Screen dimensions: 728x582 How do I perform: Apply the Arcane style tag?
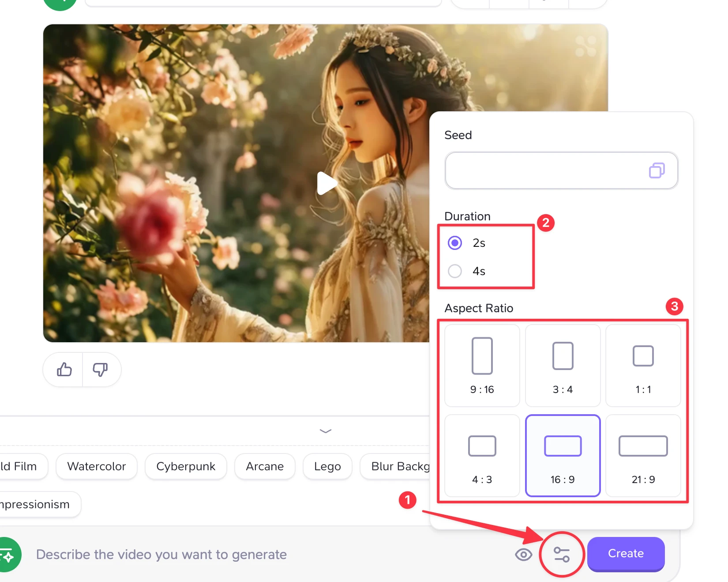(x=265, y=466)
